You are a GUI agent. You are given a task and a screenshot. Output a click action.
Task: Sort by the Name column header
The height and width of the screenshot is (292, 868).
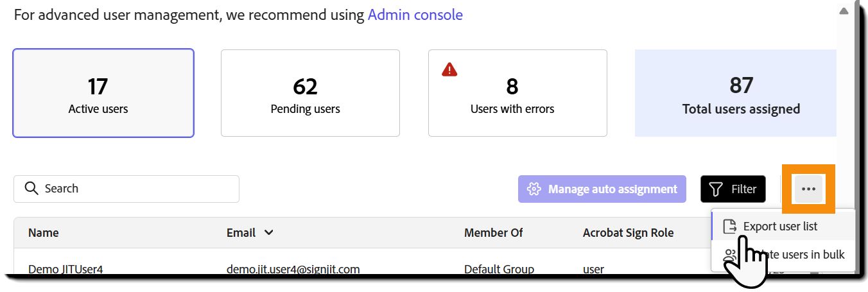pyautogui.click(x=44, y=233)
